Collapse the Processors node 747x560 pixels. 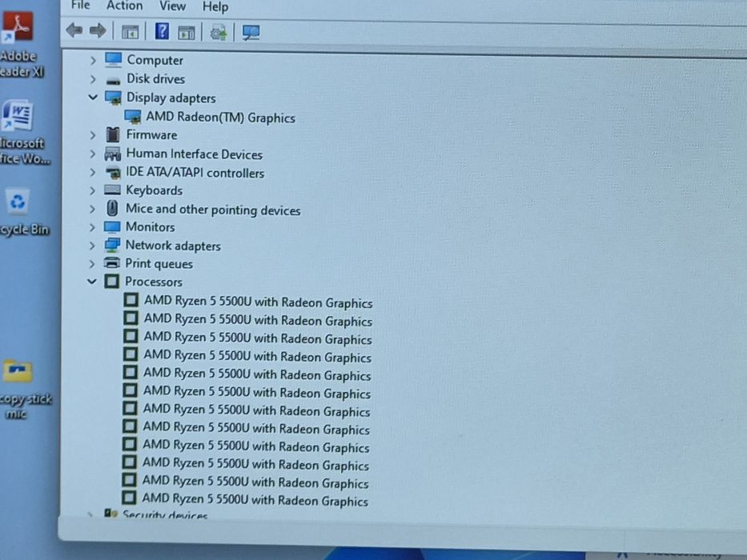92,282
